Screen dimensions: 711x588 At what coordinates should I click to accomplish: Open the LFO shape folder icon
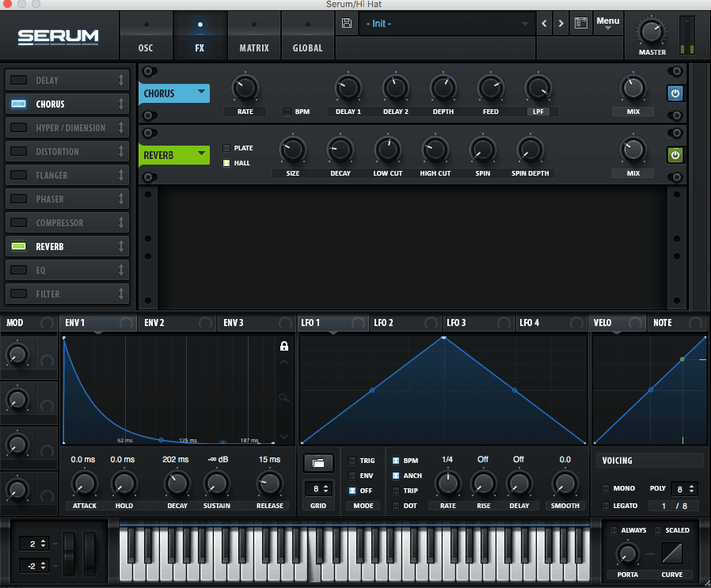(x=318, y=463)
